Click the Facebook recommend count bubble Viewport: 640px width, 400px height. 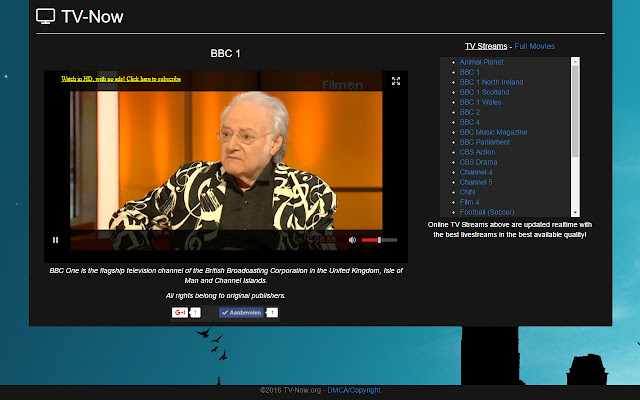(272, 313)
